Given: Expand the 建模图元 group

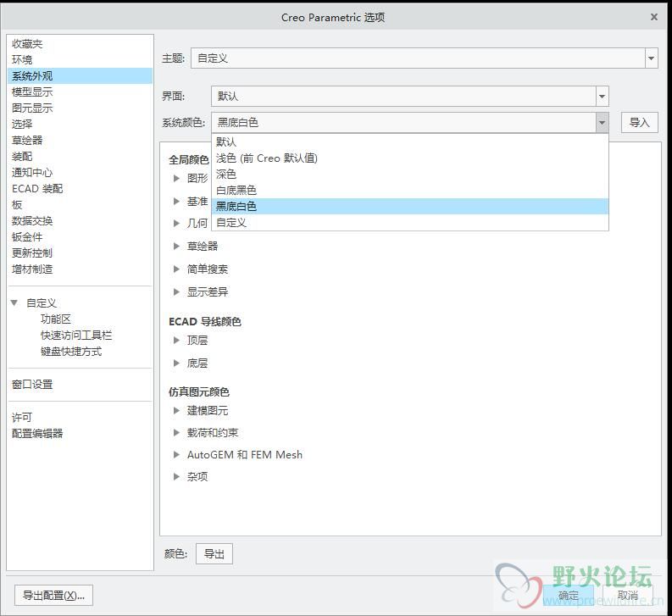Looking at the screenshot, I should tap(176, 411).
